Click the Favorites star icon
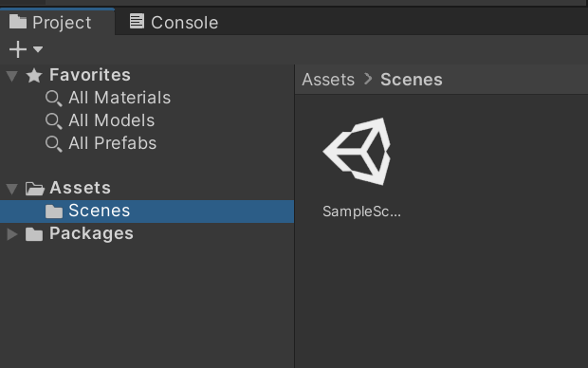The width and height of the screenshot is (588, 368). point(34,75)
